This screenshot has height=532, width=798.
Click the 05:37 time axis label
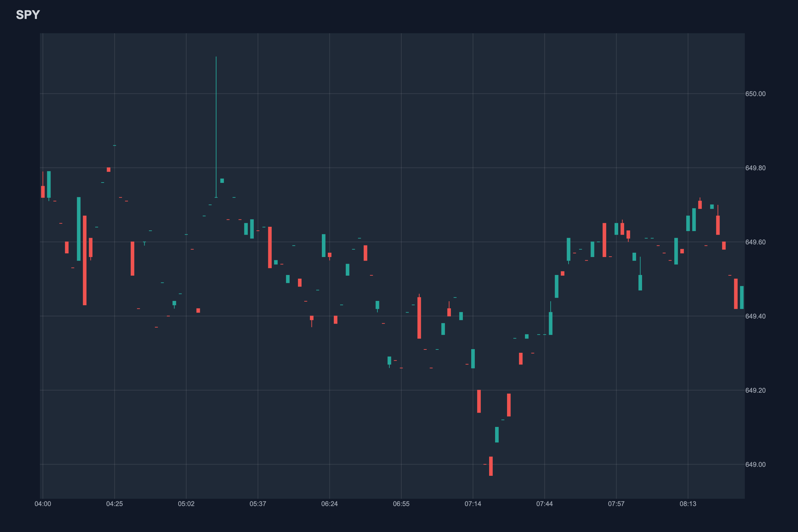tap(258, 504)
